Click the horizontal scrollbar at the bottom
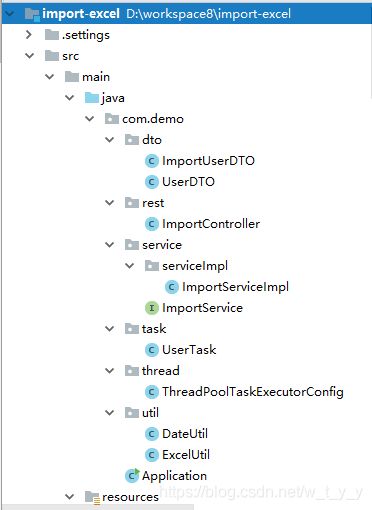372x510 pixels. pyautogui.click(x=97, y=507)
